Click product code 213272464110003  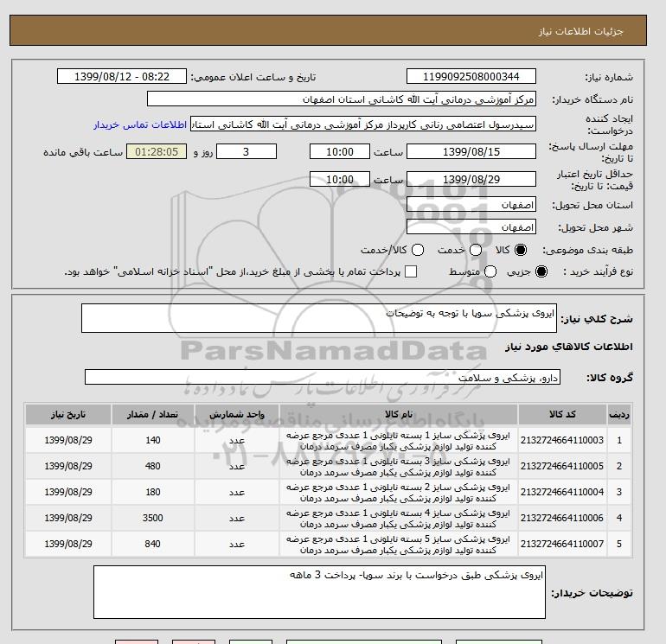click(562, 440)
